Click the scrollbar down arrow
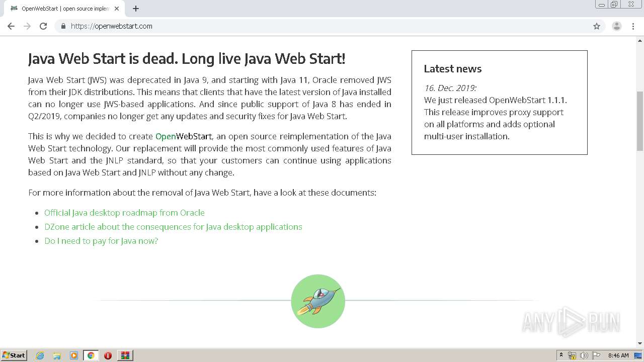The image size is (644, 362). tap(640, 344)
